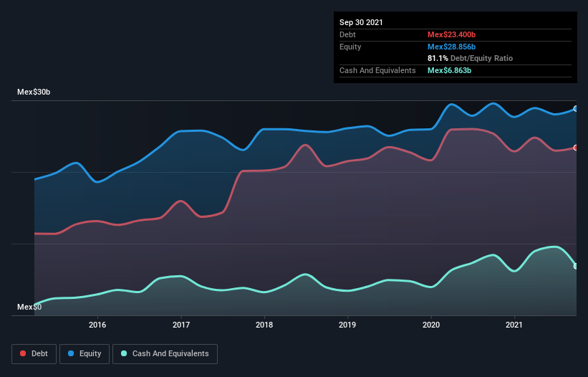The height and width of the screenshot is (377, 588).
Task: Click the 81.1% Debt/Equity Ratio text
Action: pyautogui.click(x=471, y=58)
